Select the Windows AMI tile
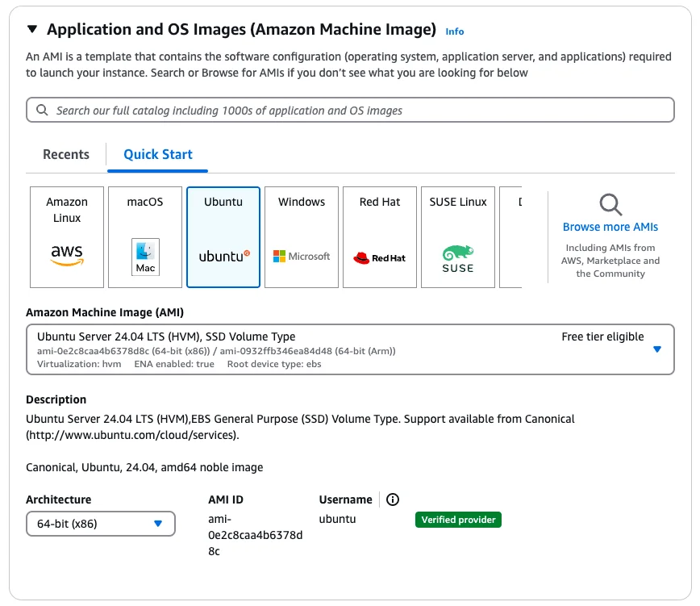The width and height of the screenshot is (700, 606). tap(302, 237)
